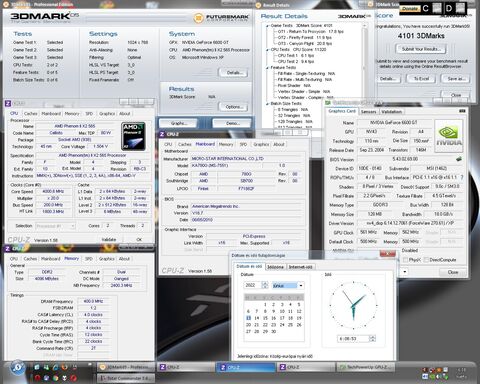Click the BIOS save icon in GPU-Z
The image size is (480, 384).
coord(459,159)
